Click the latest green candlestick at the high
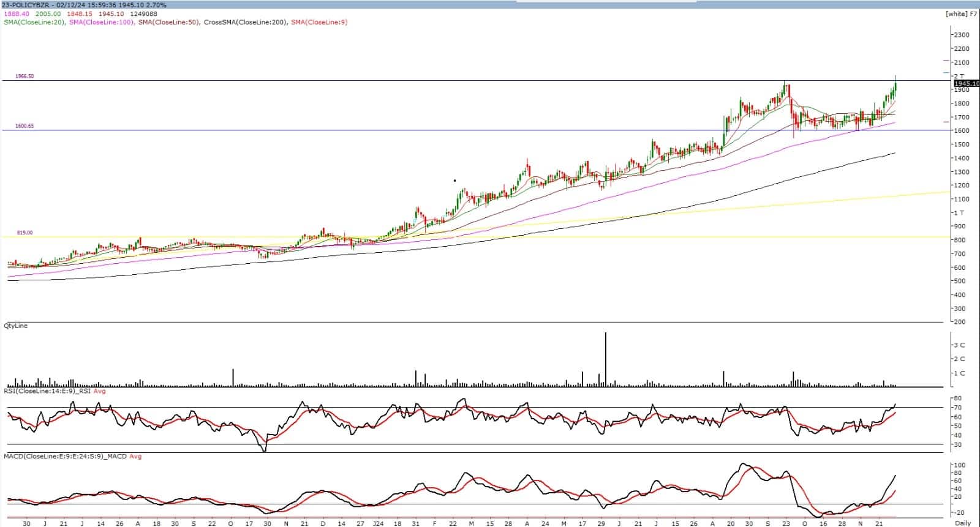Image resolution: width=980 pixels, height=527 pixels. [x=895, y=86]
